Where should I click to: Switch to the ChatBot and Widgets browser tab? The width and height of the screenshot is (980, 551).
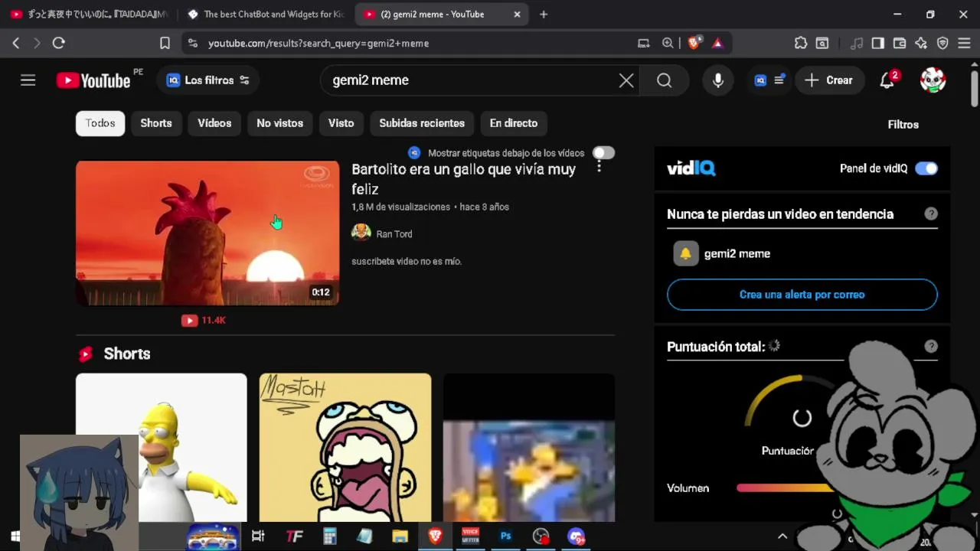click(x=265, y=14)
